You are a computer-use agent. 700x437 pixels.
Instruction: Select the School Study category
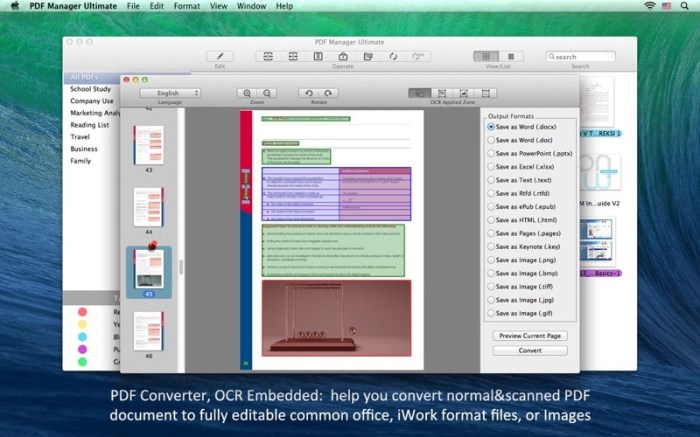[91, 89]
